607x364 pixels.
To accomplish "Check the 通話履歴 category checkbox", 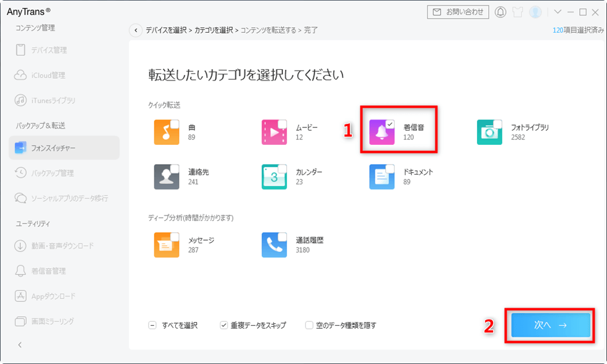I will tap(282, 236).
